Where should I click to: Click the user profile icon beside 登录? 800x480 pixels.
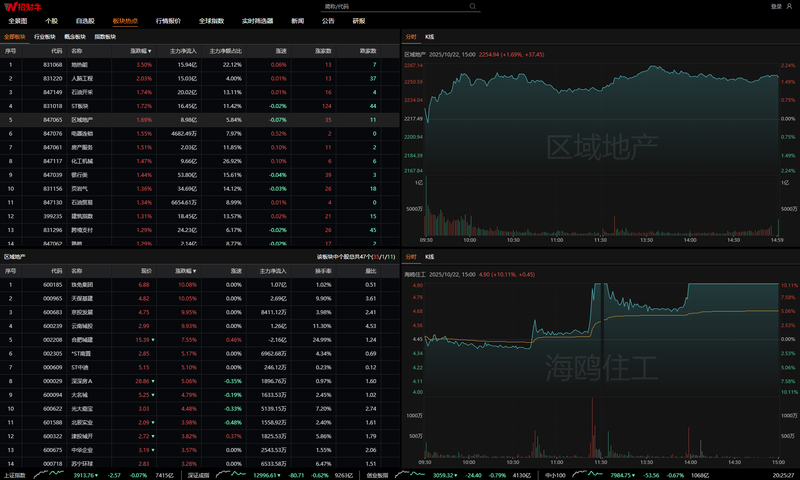click(x=789, y=6)
